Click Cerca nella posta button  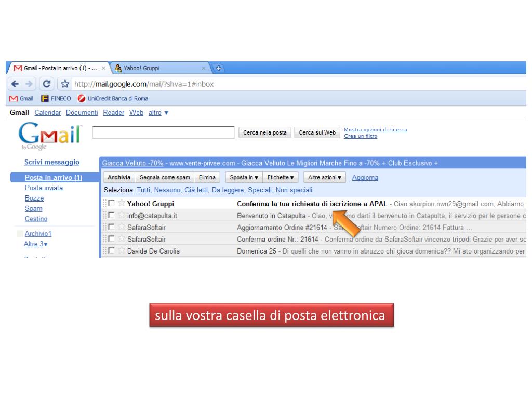click(x=265, y=132)
